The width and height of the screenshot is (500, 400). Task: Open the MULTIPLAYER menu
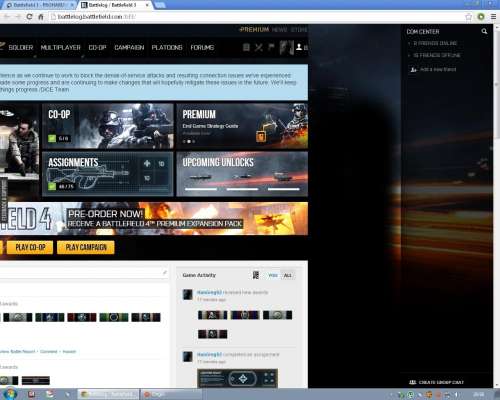(61, 48)
